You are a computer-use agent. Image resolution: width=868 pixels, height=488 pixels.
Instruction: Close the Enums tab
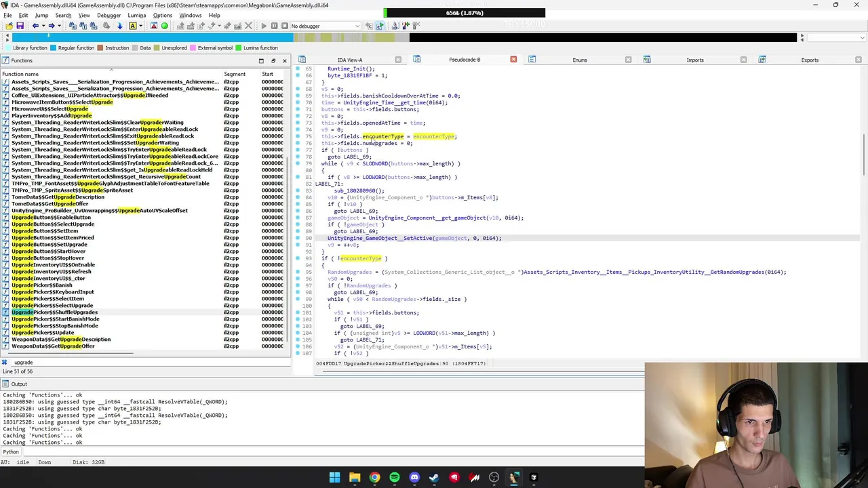628,60
